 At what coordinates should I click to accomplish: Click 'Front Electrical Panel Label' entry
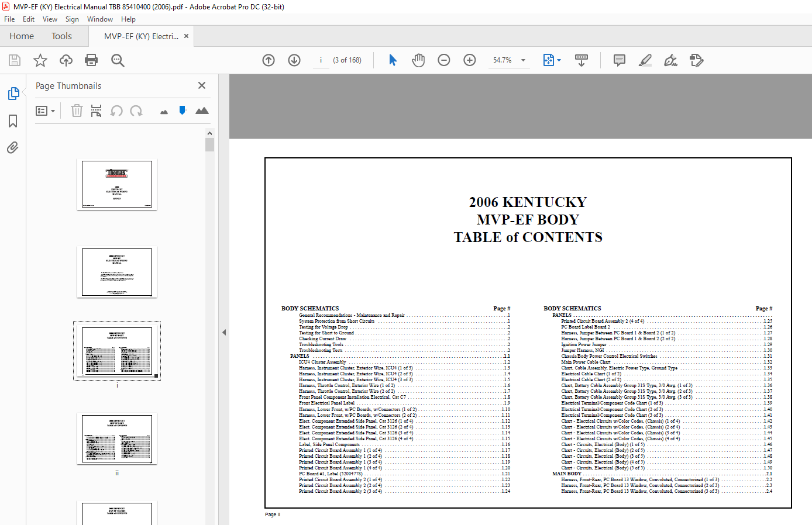(326, 403)
